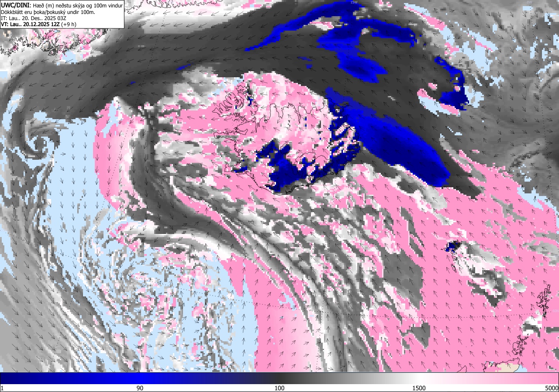Click the 'VT: Lau.. 20.12.2025 12Z (+9 h)' line
Viewport: 559px width, 392px height.
tap(38, 24)
